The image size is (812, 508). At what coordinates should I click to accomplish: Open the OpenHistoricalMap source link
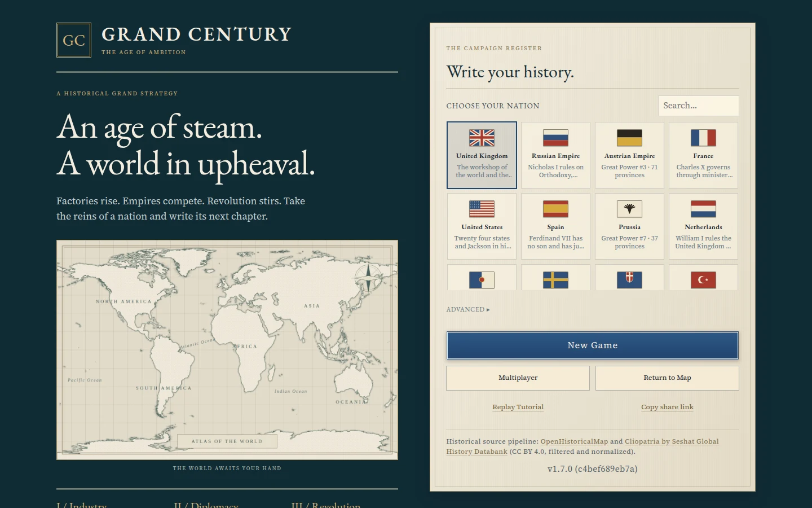(x=574, y=441)
